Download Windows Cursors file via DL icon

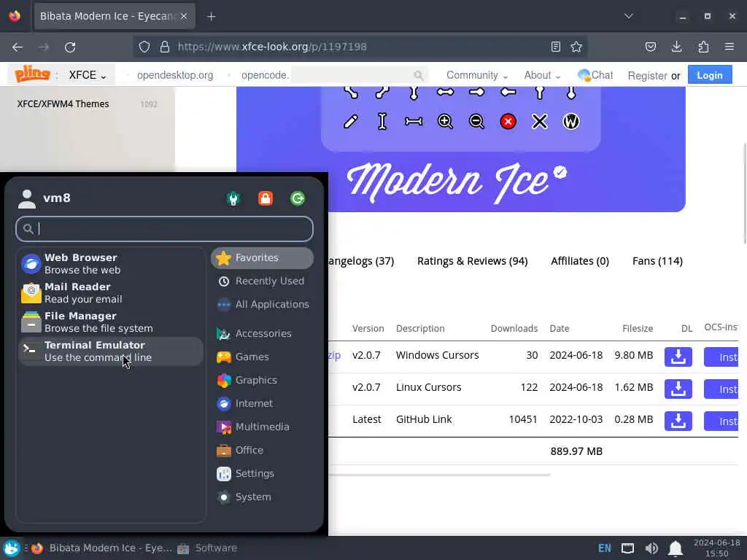tap(678, 357)
